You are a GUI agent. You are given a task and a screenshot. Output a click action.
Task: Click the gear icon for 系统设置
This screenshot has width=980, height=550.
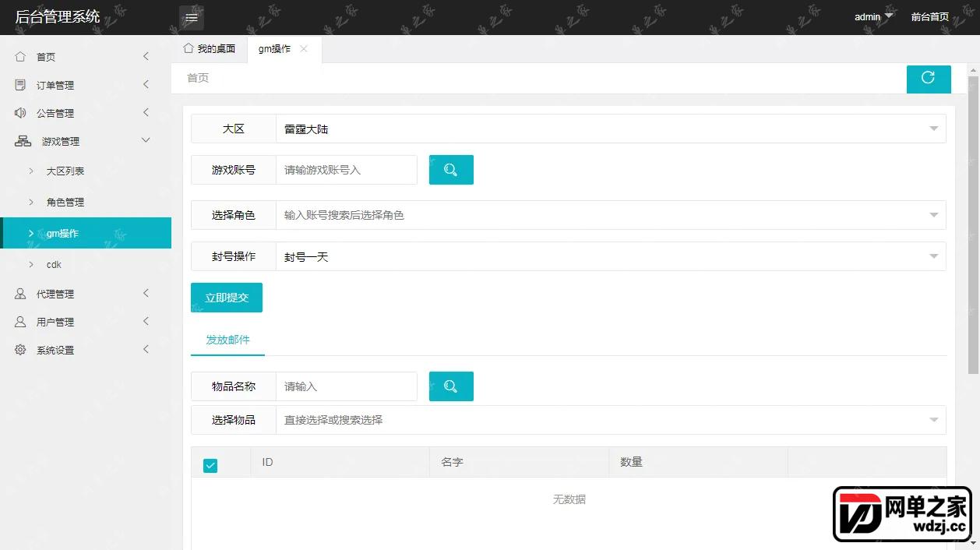(x=20, y=350)
